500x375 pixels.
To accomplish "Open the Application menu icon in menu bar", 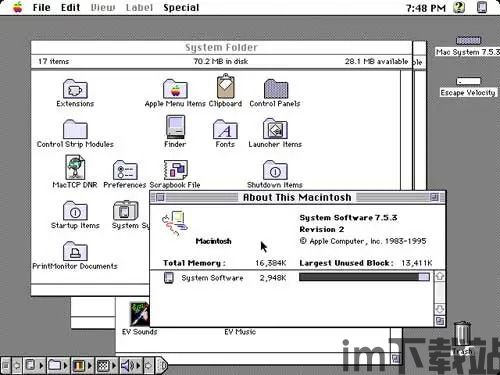I will [482, 7].
